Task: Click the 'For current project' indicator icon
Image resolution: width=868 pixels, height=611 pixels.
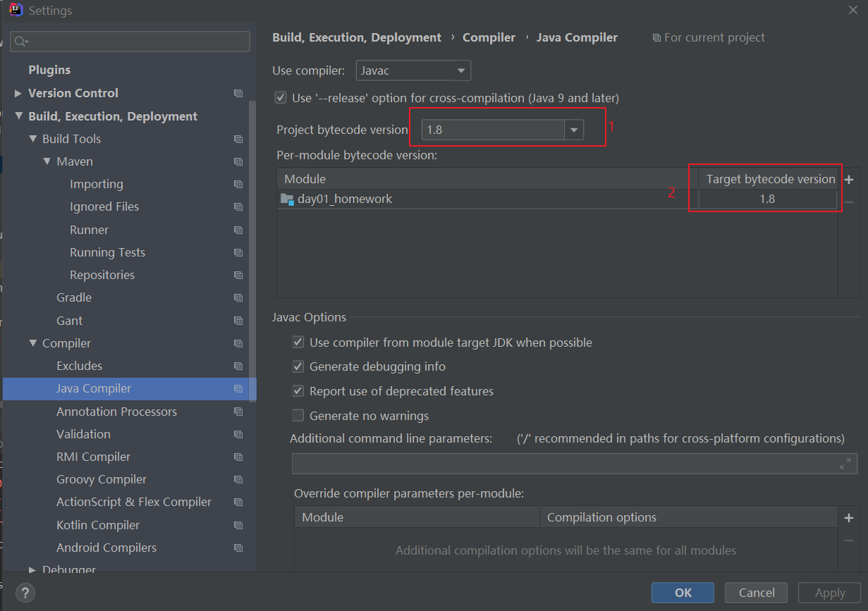Action: tap(657, 37)
